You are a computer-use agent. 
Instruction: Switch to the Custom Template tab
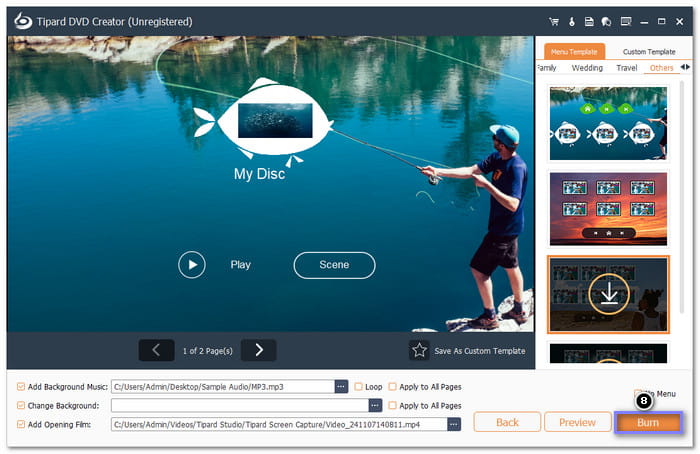[x=649, y=52]
